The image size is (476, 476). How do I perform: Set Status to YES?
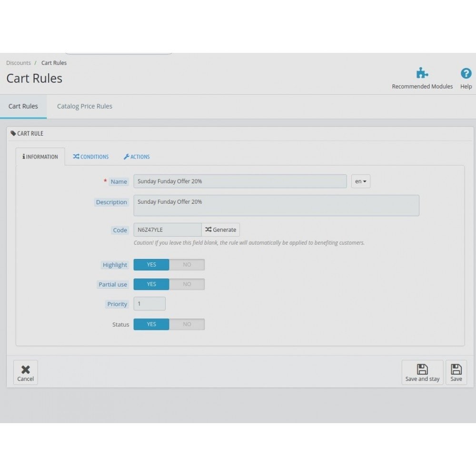coord(151,324)
